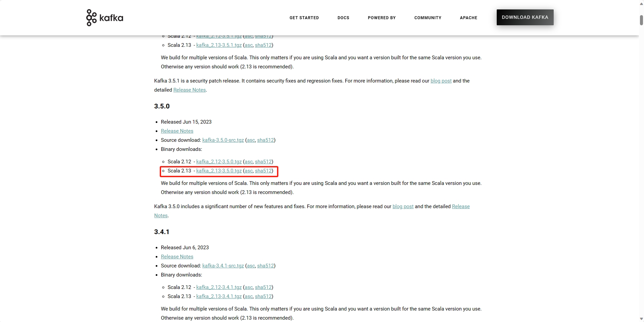The image size is (644, 322).
Task: Open the 3.5.1 blog post link
Action: pyautogui.click(x=441, y=81)
